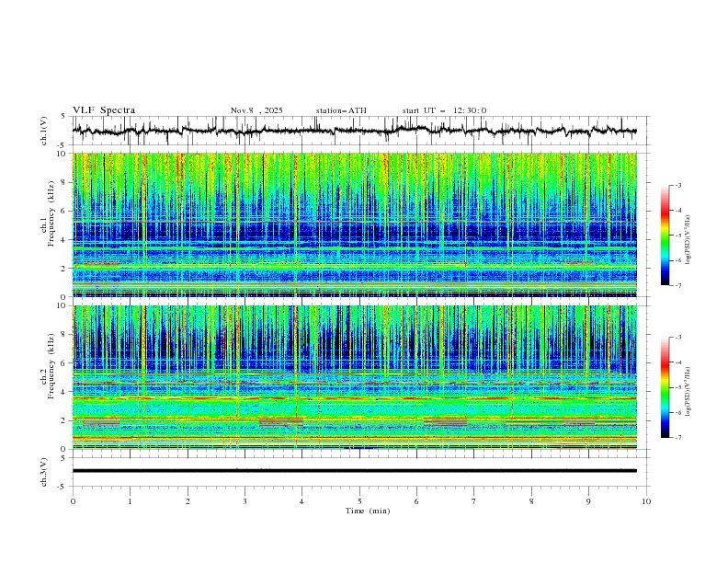Select the start UT 12:30:0 text
The height and width of the screenshot is (563, 728).
point(444,110)
